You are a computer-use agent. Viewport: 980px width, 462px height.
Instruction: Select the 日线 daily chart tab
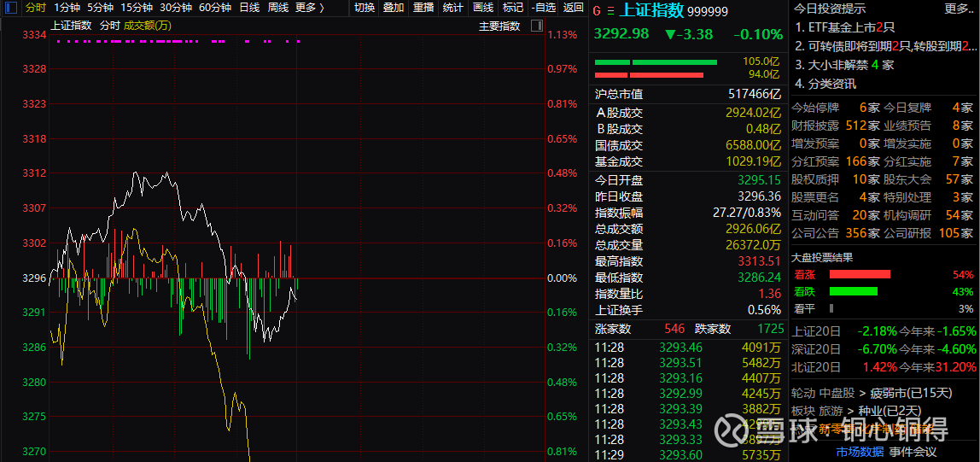pos(249,8)
